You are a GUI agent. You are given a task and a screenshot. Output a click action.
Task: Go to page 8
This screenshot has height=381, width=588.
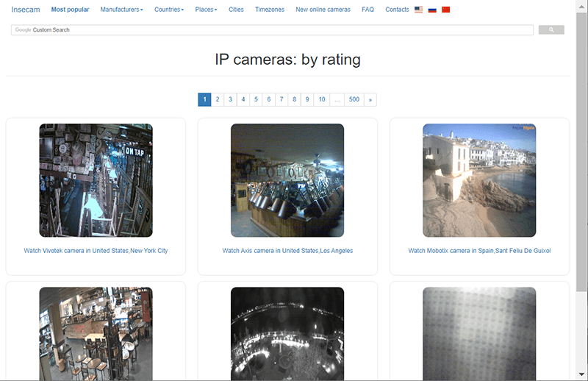[x=294, y=99]
